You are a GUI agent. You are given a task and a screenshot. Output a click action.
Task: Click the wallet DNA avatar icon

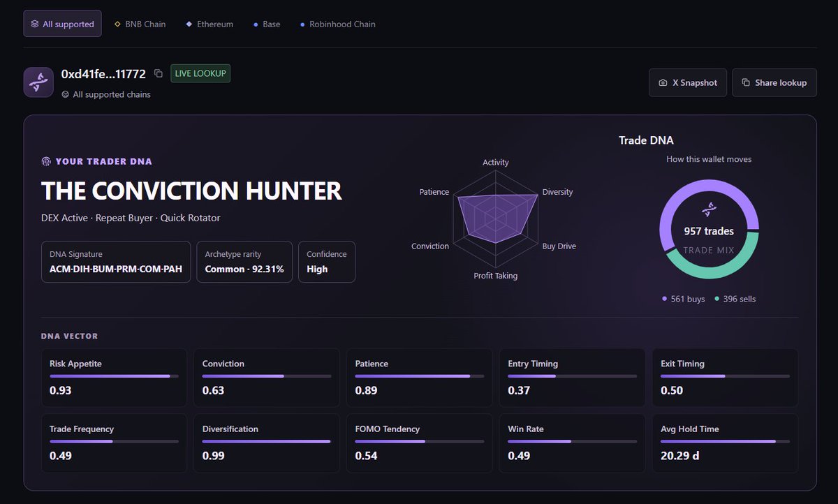point(38,82)
